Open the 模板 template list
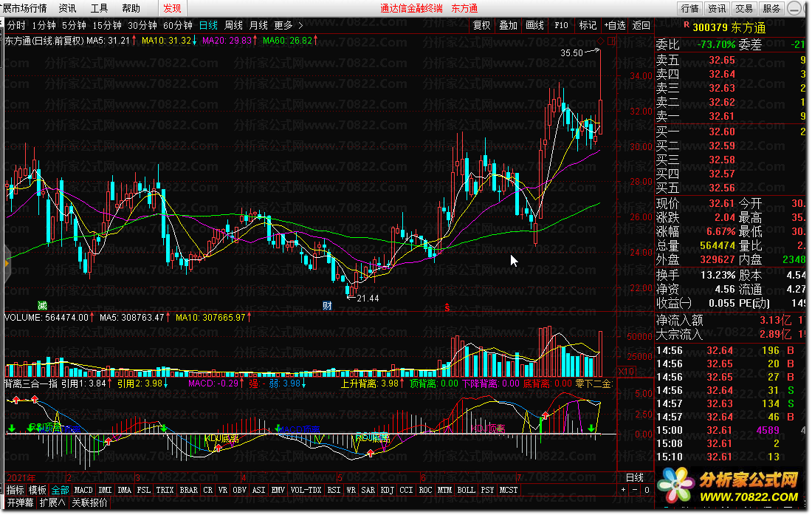The width and height of the screenshot is (812, 515). pyautogui.click(x=38, y=490)
